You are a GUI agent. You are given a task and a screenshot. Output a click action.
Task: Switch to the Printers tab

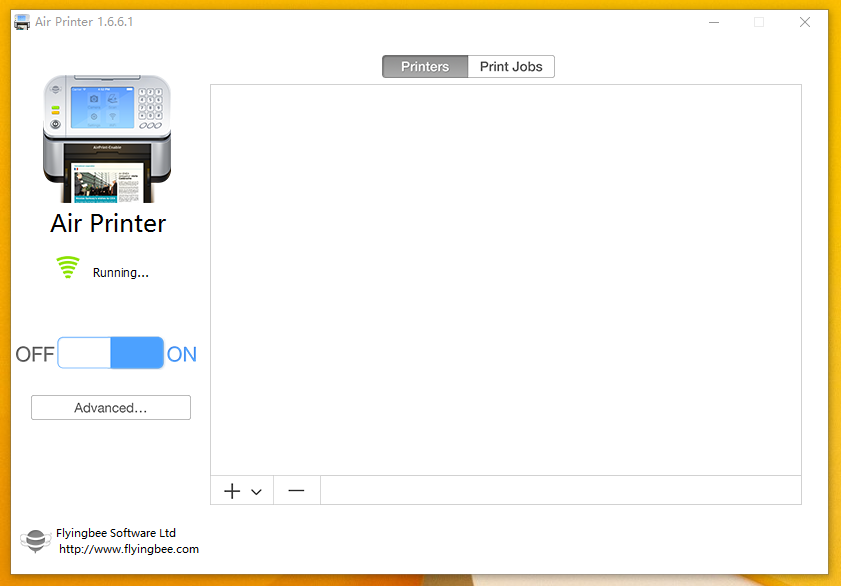pyautogui.click(x=425, y=66)
